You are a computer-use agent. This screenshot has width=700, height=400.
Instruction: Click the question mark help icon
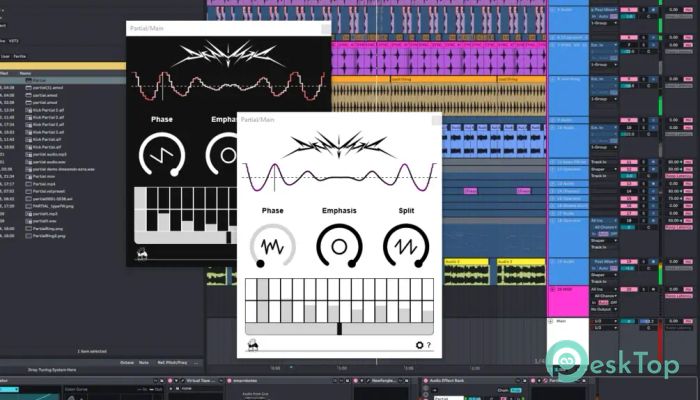[x=429, y=345]
